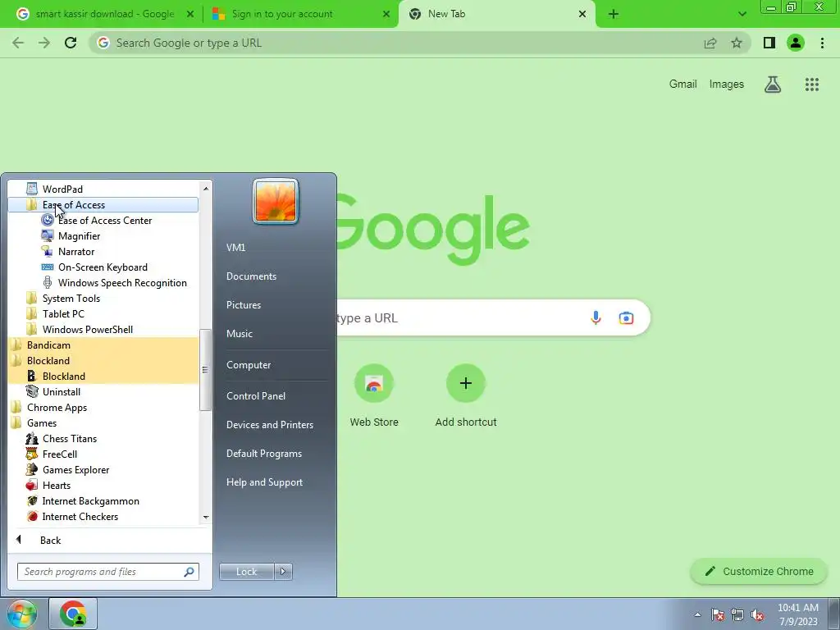The width and height of the screenshot is (840, 630).
Task: Open Search Labs flask icon
Action: coord(773,84)
